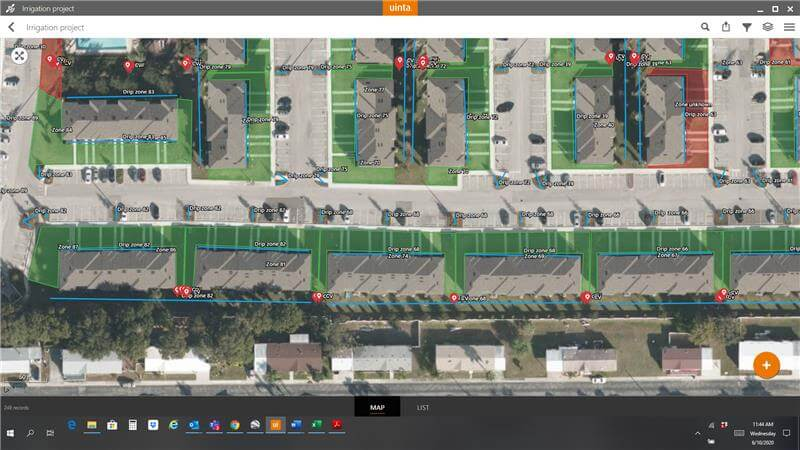Open the taskbar clock and date
The image size is (800, 450).
764,432
